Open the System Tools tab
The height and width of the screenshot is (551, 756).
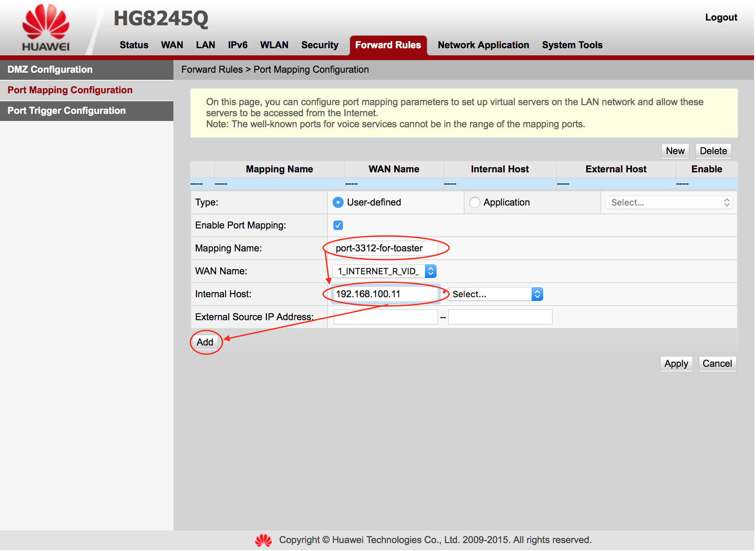click(x=572, y=45)
